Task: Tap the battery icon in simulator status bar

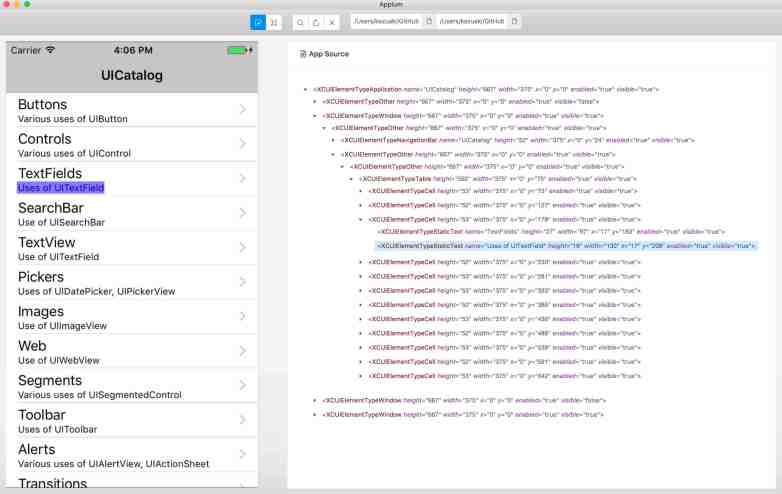Action: click(240, 50)
